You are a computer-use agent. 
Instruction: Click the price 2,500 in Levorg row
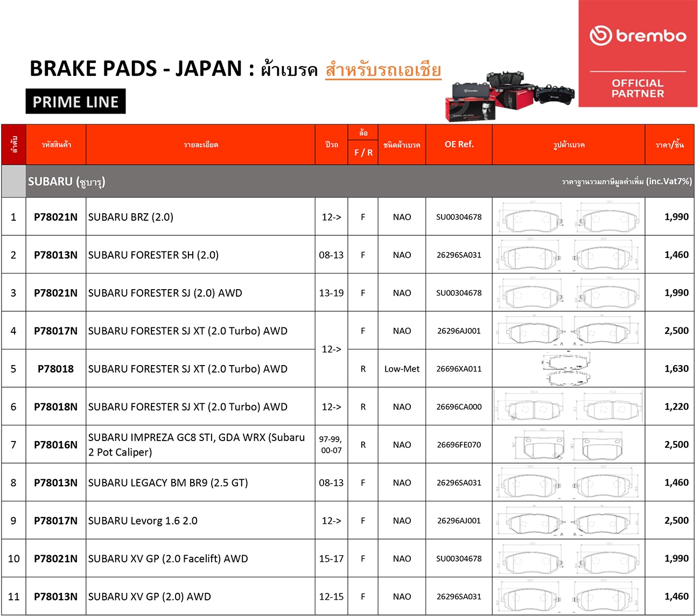tap(676, 521)
